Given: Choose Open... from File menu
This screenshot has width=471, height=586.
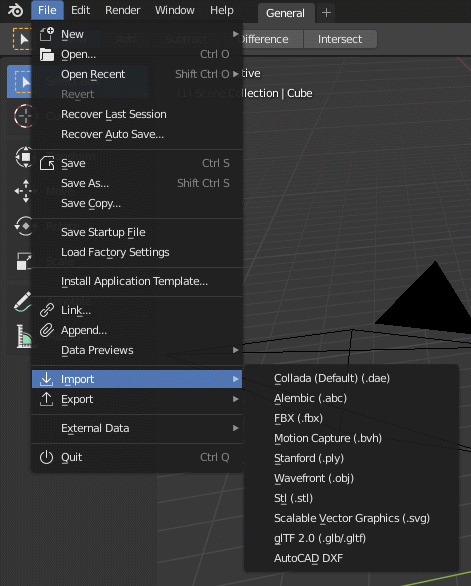Looking at the screenshot, I should click(137, 54).
